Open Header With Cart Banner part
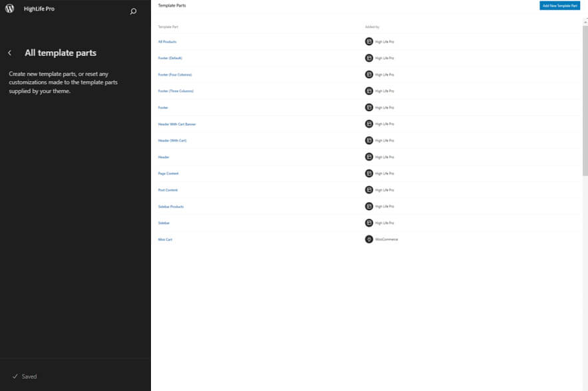This screenshot has width=588, height=391. coord(177,124)
